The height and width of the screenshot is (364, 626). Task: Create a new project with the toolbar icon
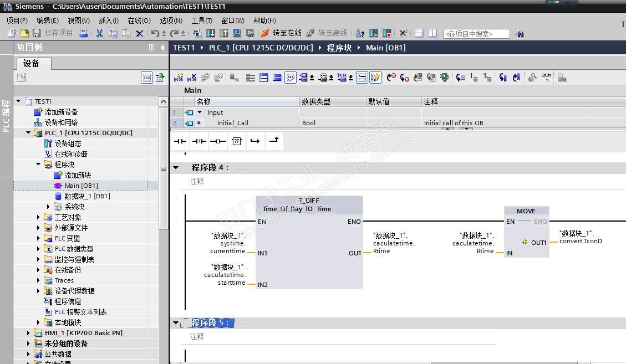coord(12,33)
